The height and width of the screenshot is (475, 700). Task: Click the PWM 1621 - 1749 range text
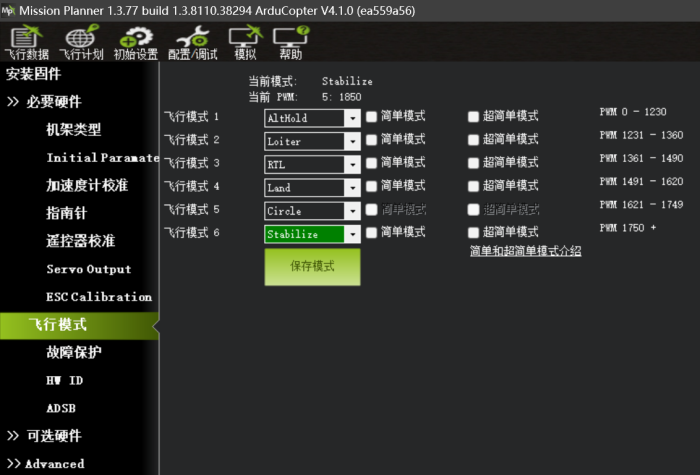pos(642,205)
